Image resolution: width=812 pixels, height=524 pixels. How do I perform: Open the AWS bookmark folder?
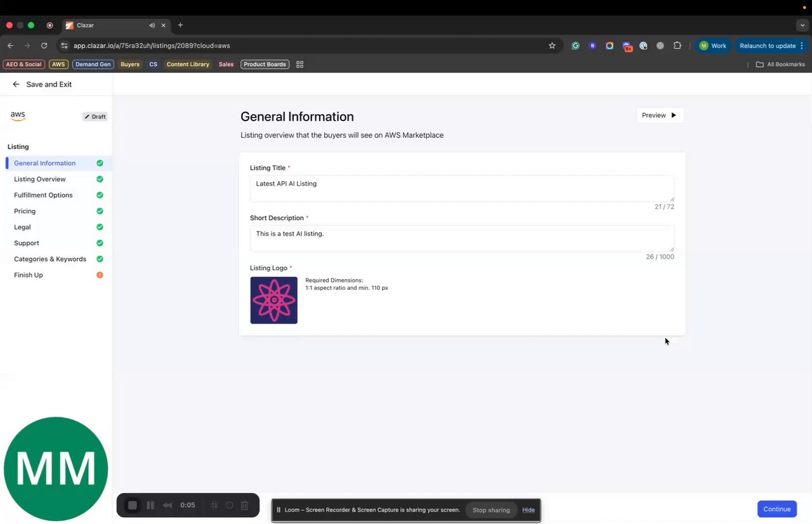(x=58, y=64)
